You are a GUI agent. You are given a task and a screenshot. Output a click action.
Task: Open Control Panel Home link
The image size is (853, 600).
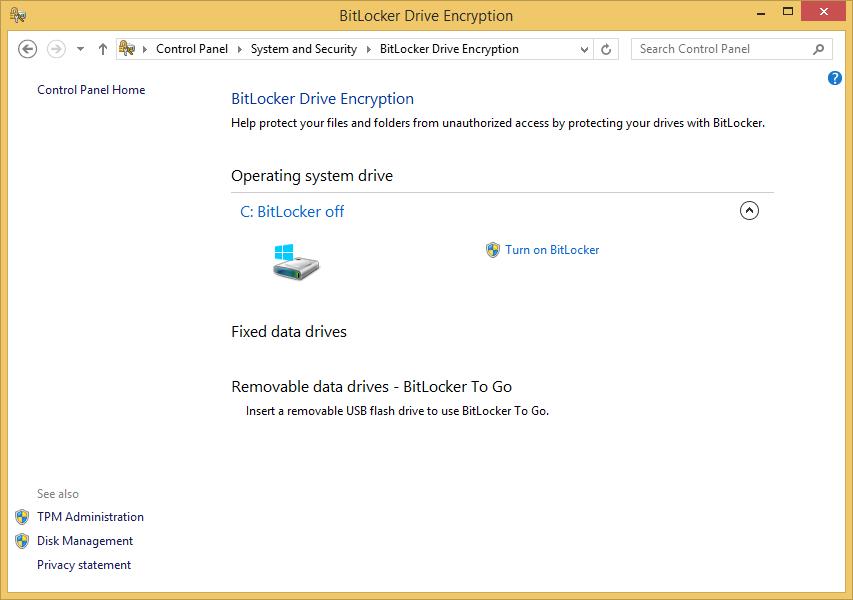pyautogui.click(x=91, y=90)
